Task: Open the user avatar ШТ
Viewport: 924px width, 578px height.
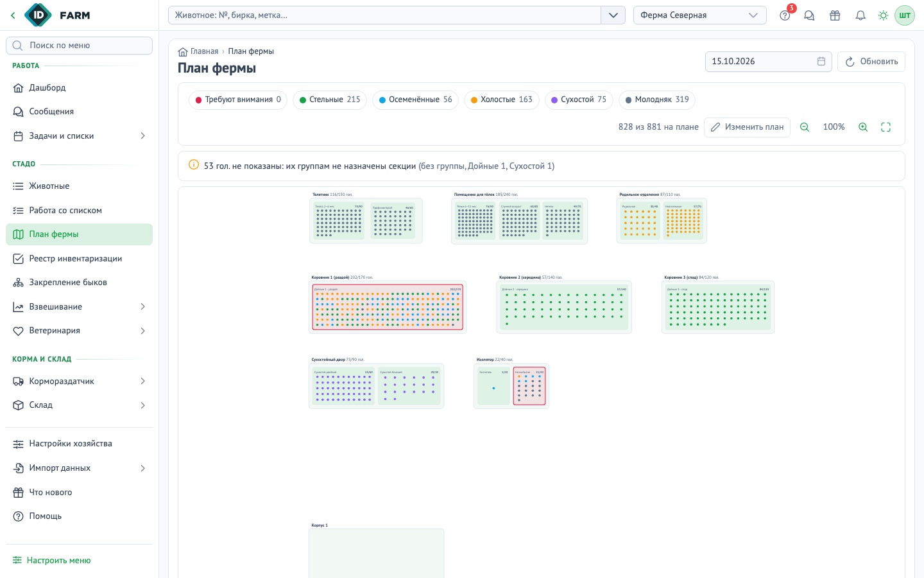Action: [905, 15]
